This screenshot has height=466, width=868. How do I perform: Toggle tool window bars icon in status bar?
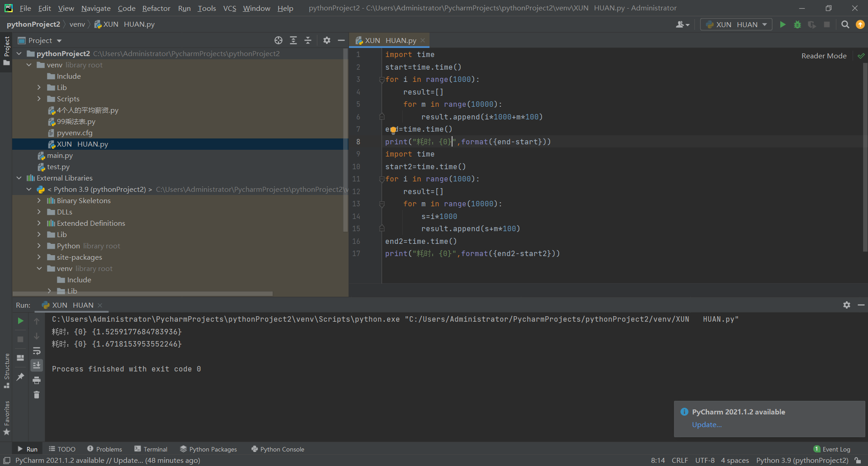[x=7, y=460]
